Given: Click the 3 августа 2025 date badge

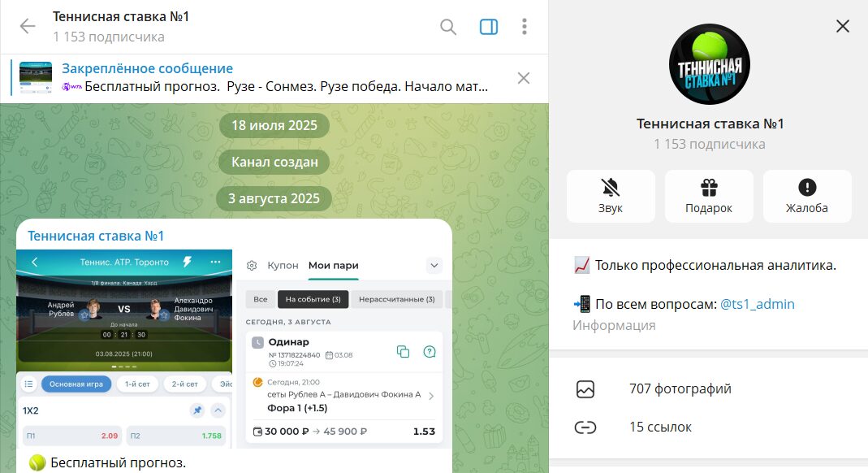Looking at the screenshot, I should (274, 198).
